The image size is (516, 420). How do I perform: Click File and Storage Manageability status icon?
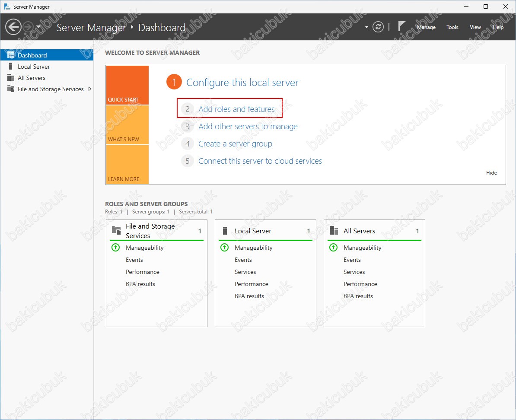coord(116,248)
